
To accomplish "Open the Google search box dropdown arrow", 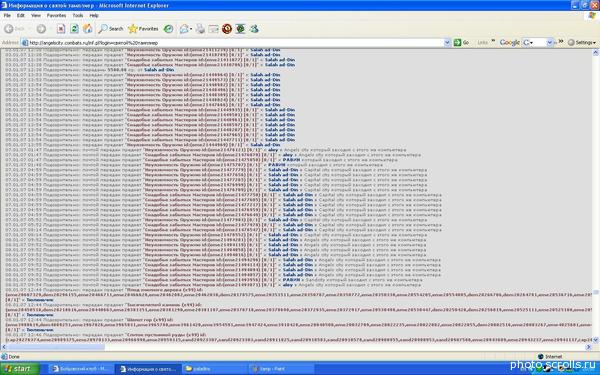I will (x=550, y=42).
